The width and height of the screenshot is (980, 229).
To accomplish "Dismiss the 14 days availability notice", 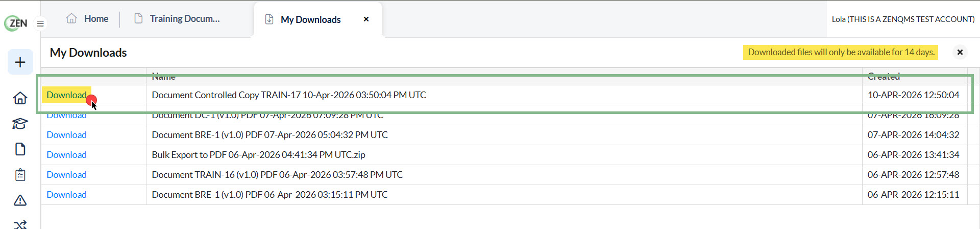I will pos(960,52).
